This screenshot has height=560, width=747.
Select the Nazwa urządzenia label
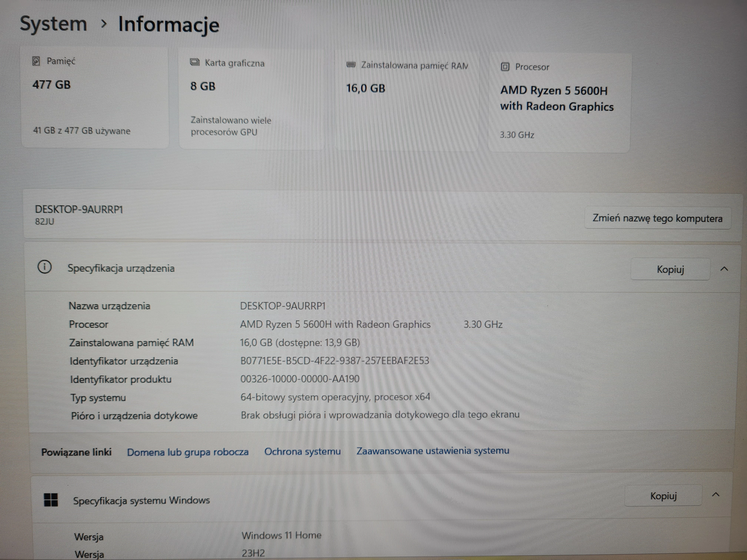(x=110, y=306)
